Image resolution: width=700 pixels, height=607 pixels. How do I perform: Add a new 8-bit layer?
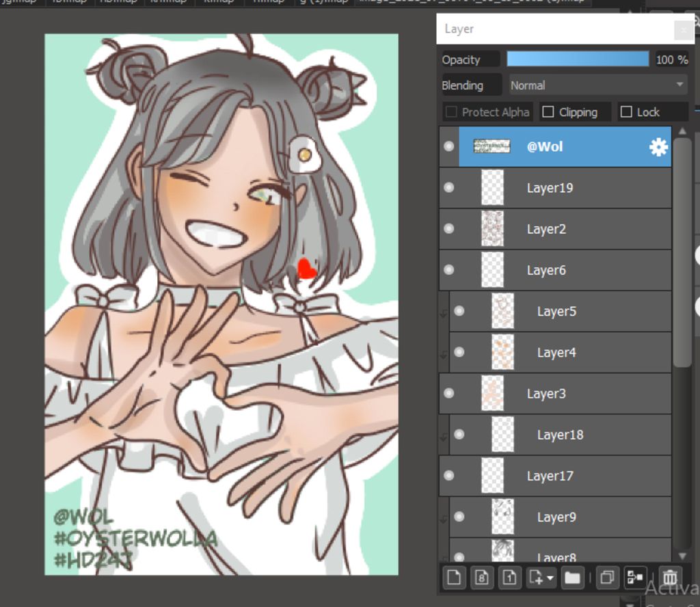point(481,578)
